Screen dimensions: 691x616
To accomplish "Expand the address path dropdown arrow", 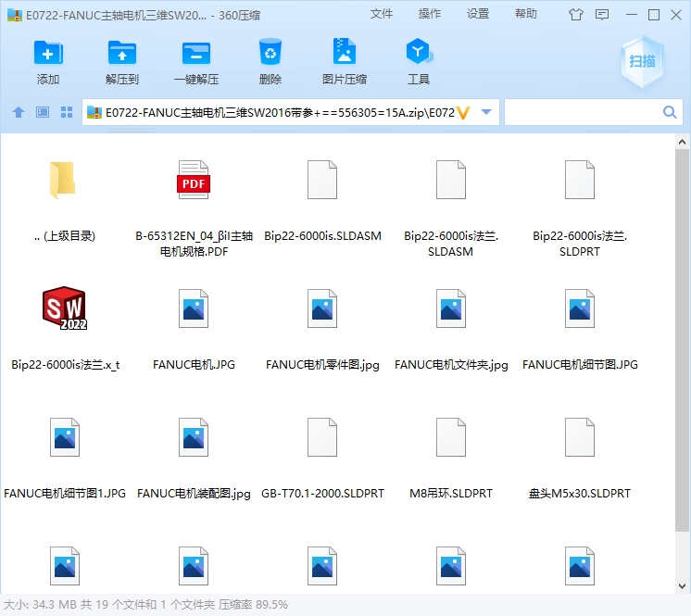I will 486,112.
